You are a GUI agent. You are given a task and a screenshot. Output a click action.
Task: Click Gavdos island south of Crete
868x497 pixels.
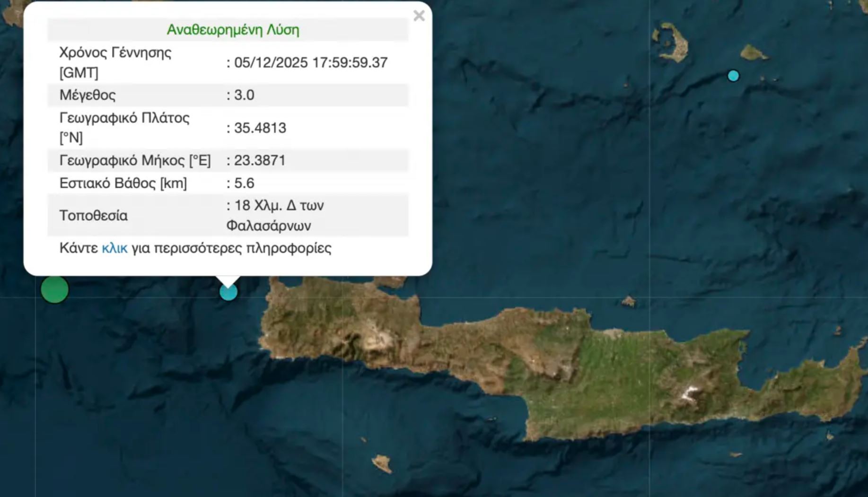click(382, 462)
